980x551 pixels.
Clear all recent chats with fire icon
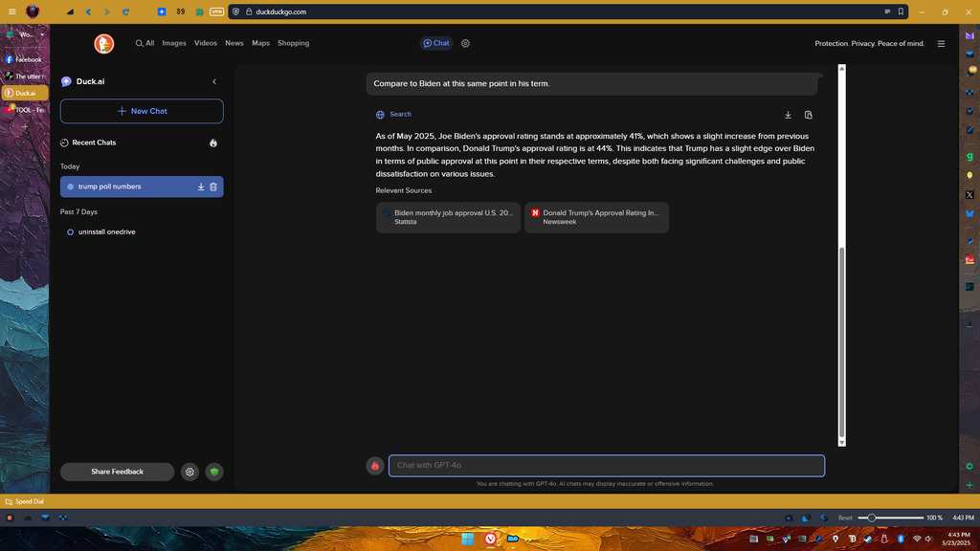coord(212,143)
